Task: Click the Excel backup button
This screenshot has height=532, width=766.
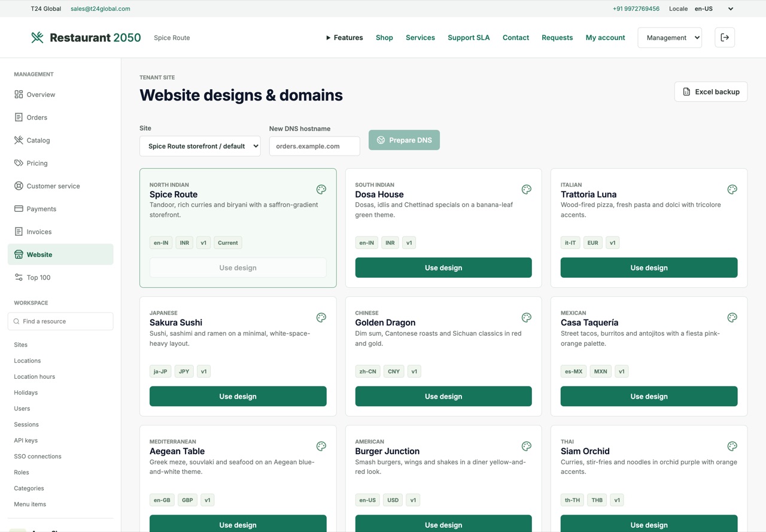Action: 711,92
